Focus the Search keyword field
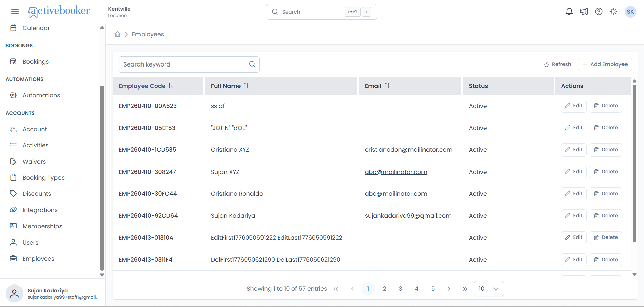The image size is (644, 307). [x=182, y=64]
